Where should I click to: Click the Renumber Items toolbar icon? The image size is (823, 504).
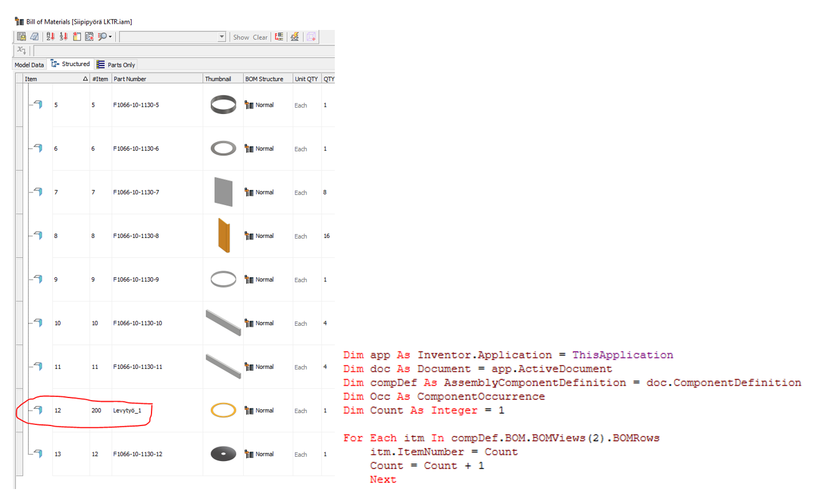click(x=64, y=37)
